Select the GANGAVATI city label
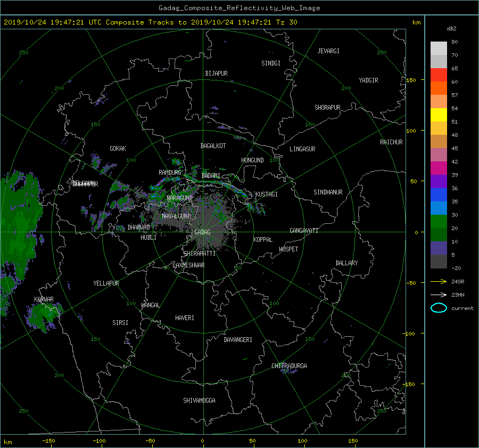The width and height of the screenshot is (479, 448). (x=304, y=231)
